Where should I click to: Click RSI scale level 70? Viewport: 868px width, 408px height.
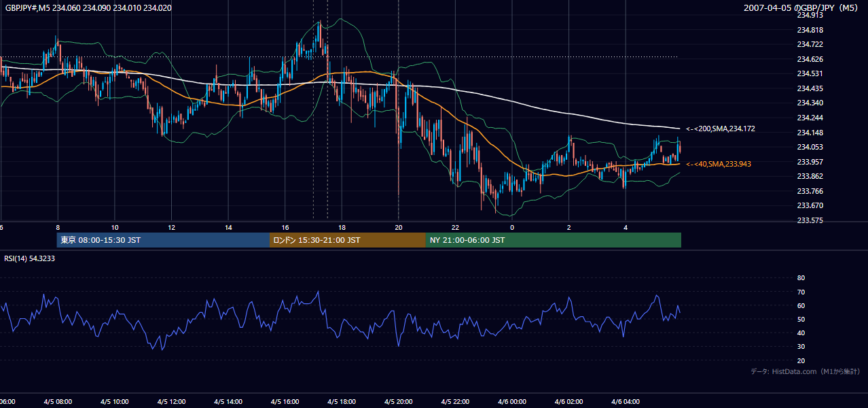(x=801, y=292)
